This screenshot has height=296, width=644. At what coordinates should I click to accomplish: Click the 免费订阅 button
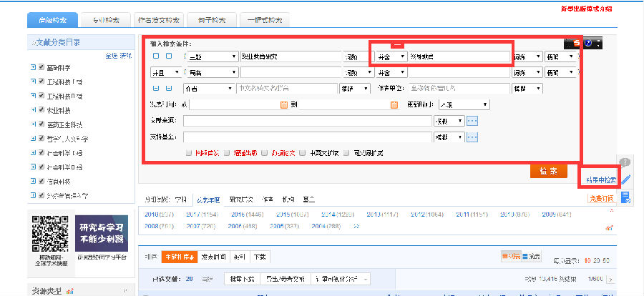[x=601, y=199]
